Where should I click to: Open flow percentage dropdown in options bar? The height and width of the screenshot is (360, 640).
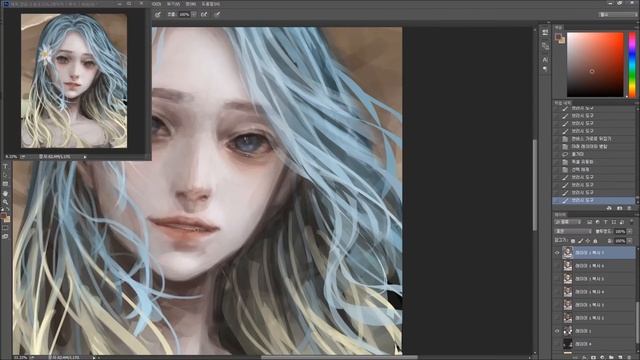194,14
